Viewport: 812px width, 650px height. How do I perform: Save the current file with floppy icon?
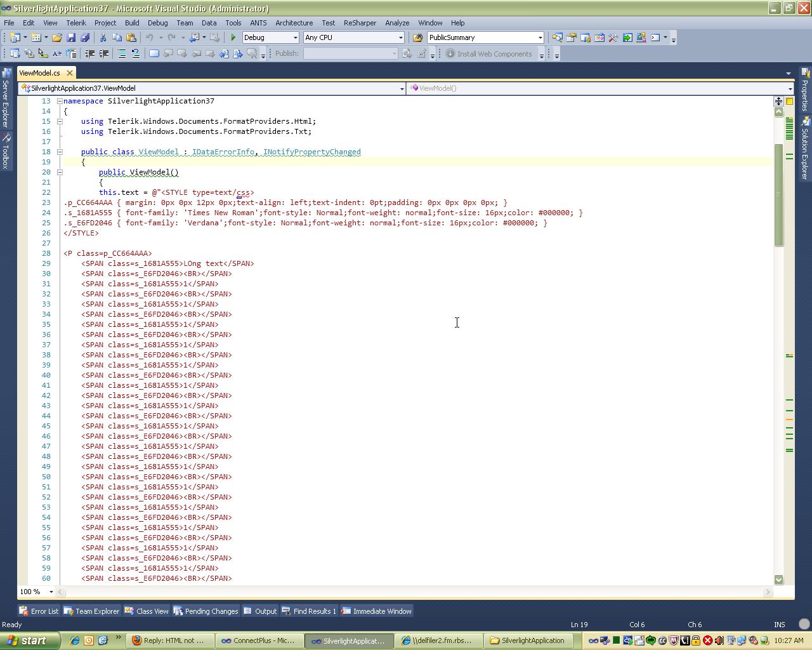71,37
